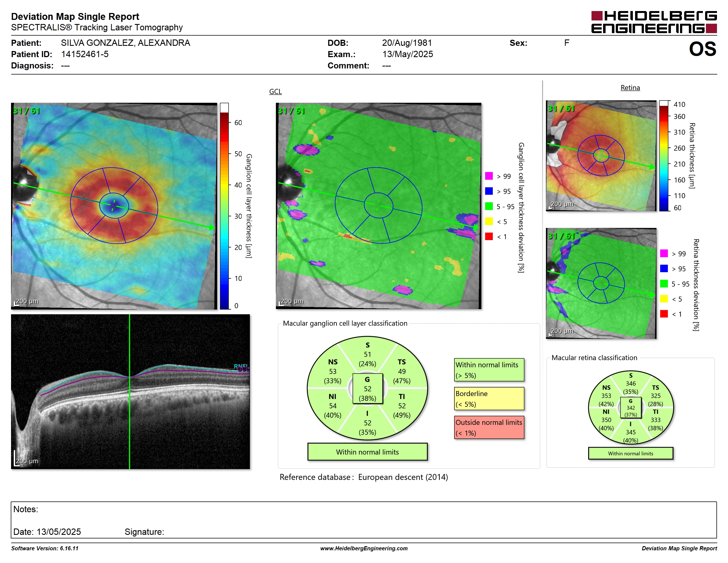Click the '410' tick on retina thickness scale

679,104
